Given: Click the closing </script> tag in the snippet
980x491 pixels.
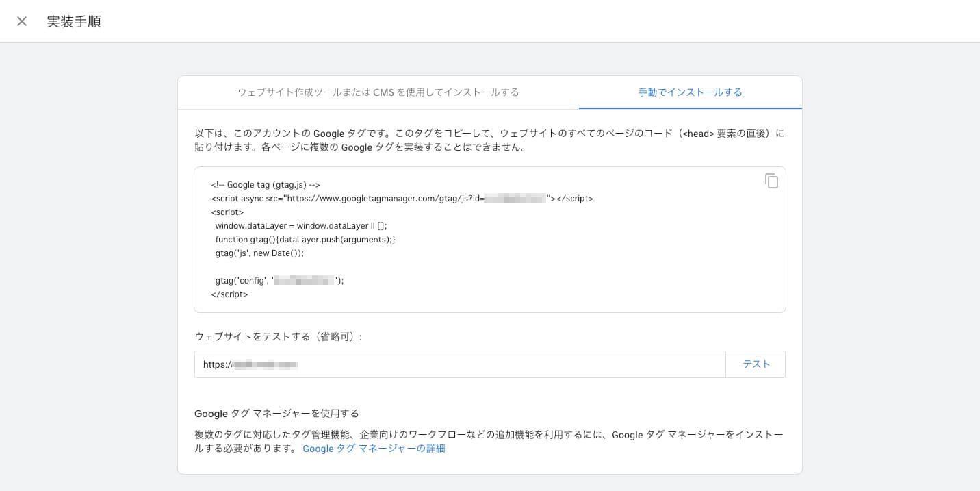Looking at the screenshot, I should (x=229, y=294).
